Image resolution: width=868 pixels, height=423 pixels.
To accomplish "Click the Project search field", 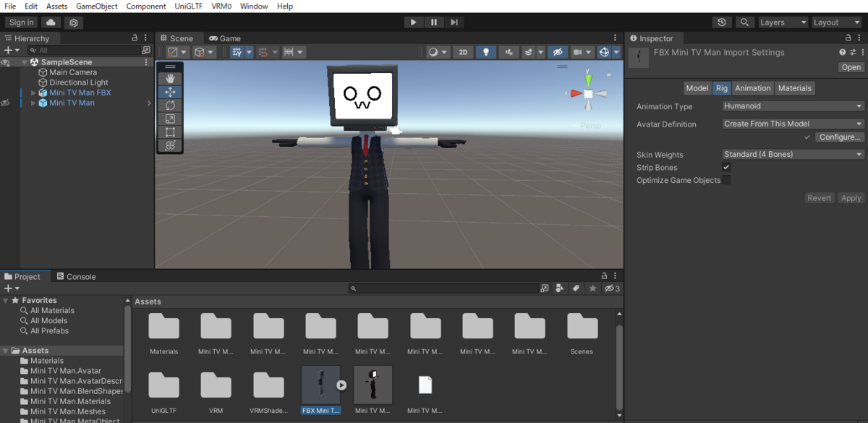I will click(x=443, y=289).
